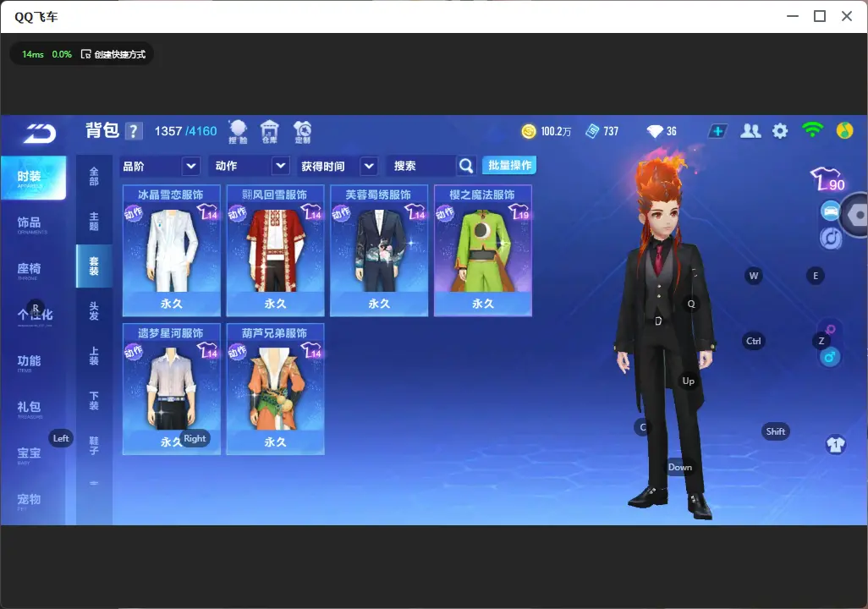Click the 14ms latency readout

[33, 54]
